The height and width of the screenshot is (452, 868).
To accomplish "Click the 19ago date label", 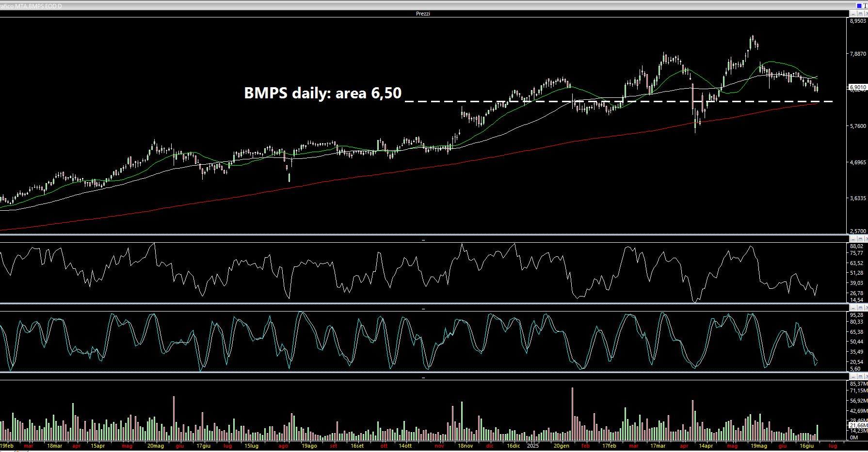I will (x=309, y=446).
